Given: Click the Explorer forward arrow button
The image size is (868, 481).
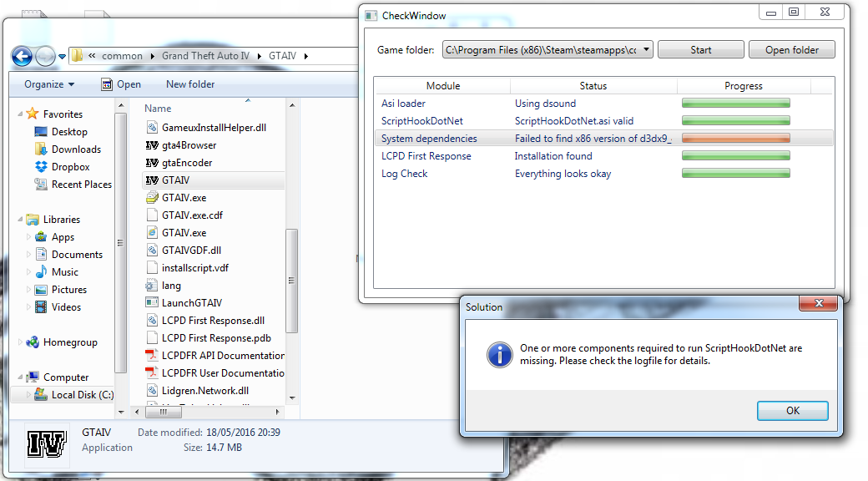Looking at the screenshot, I should (x=45, y=56).
